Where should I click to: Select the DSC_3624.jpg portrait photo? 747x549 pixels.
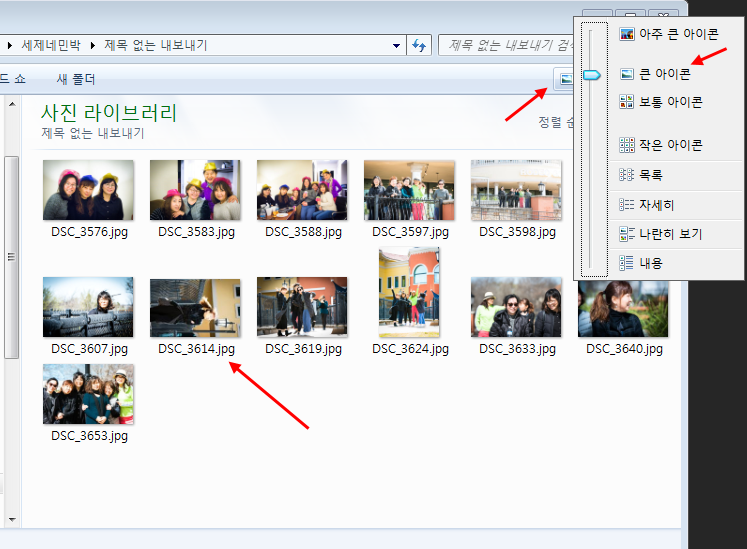coord(409,293)
